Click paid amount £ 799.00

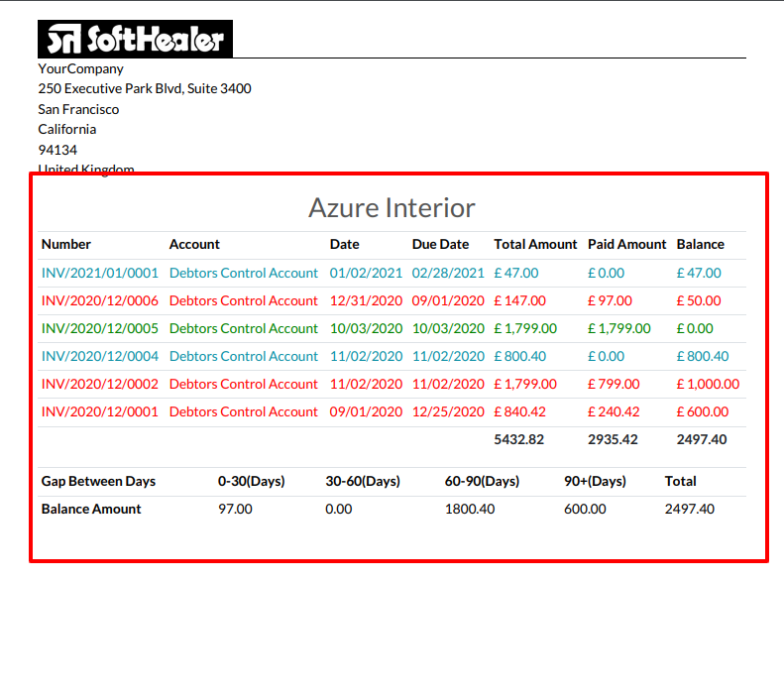coord(614,384)
